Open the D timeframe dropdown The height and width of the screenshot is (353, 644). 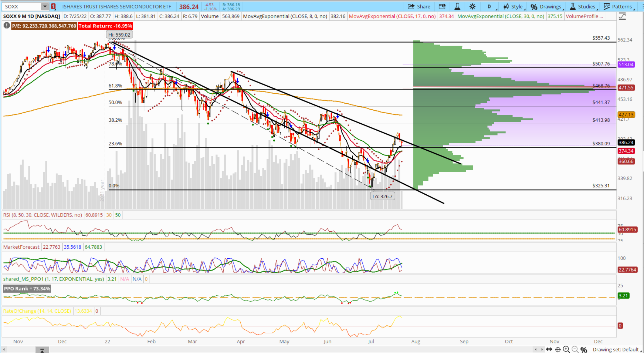(489, 7)
